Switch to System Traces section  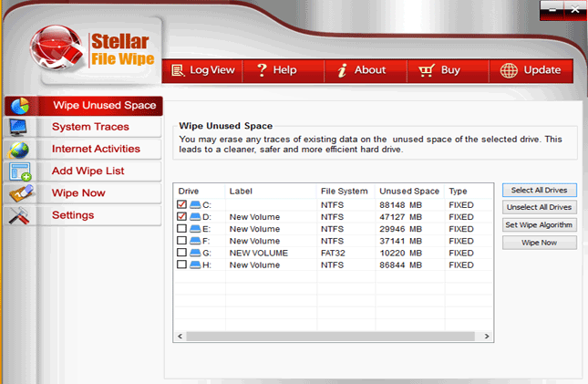pos(83,128)
